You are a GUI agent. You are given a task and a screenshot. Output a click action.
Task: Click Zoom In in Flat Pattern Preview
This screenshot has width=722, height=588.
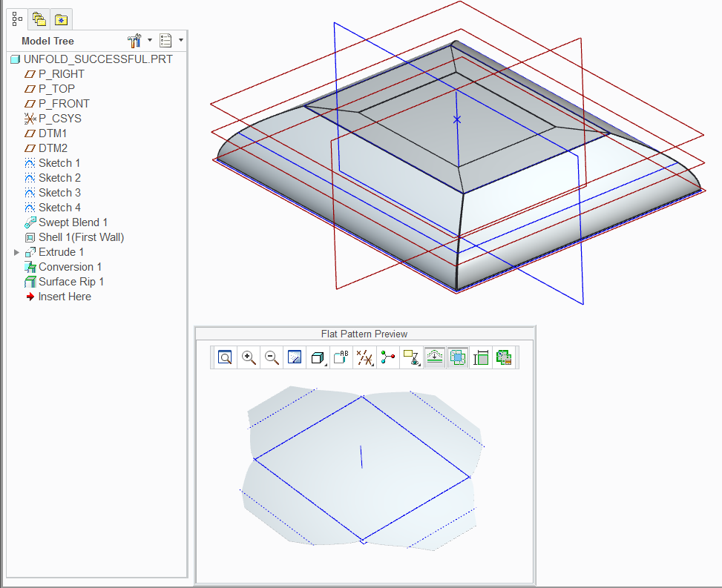pyautogui.click(x=249, y=357)
